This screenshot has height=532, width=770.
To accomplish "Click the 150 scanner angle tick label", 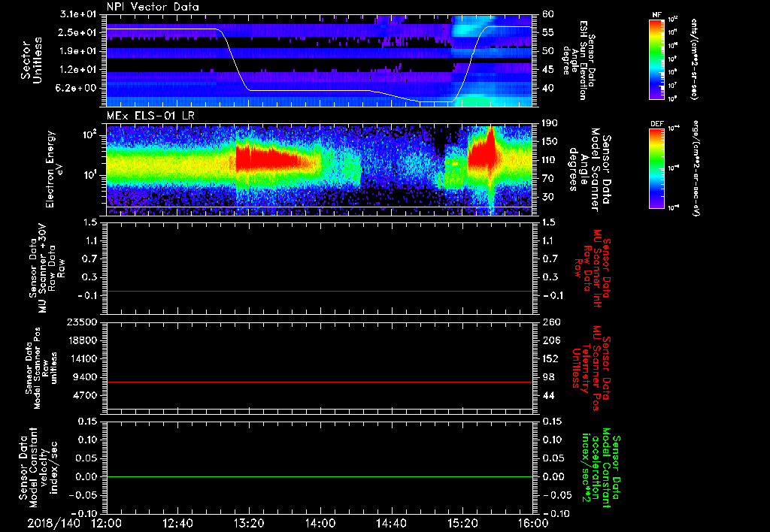I will (550, 142).
